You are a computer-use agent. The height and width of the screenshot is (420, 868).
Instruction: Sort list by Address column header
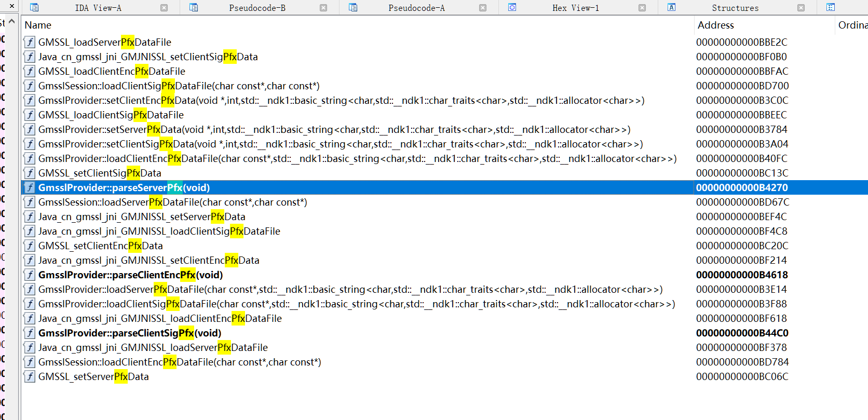tap(715, 25)
